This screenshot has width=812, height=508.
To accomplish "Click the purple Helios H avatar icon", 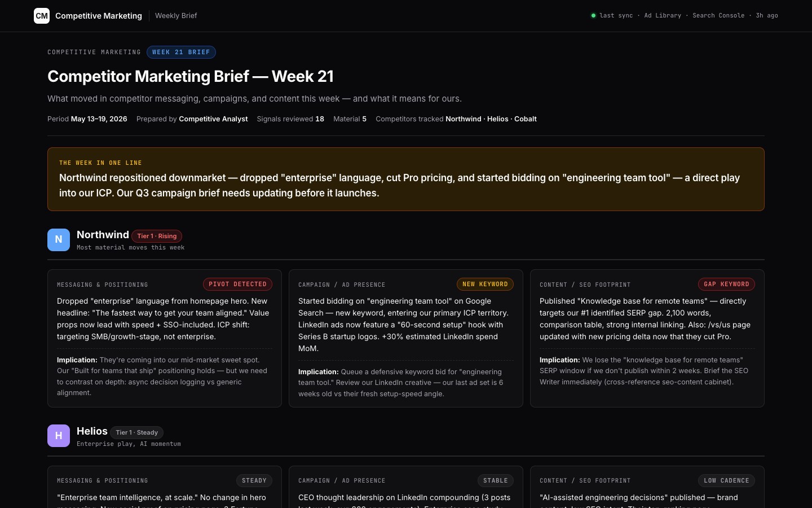I will click(59, 436).
